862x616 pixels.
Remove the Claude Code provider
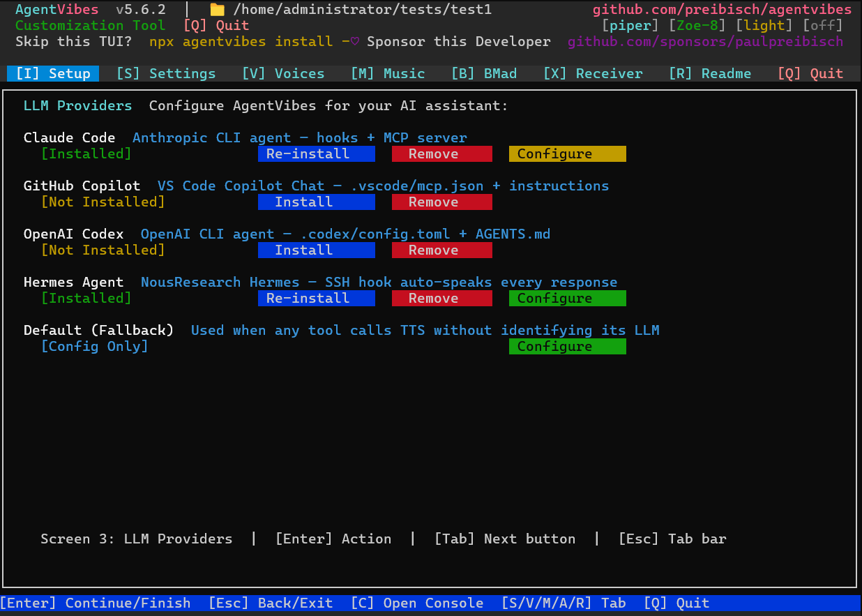click(442, 153)
